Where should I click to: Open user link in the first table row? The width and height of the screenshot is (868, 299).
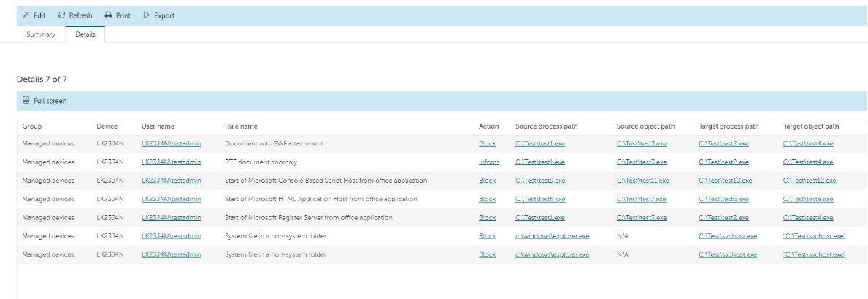click(x=171, y=144)
